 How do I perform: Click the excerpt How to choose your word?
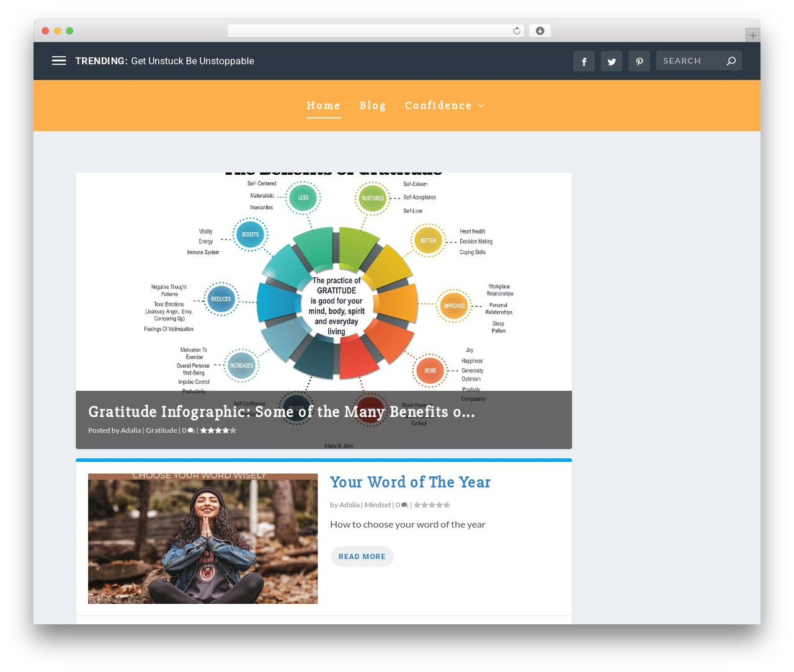[x=408, y=524]
